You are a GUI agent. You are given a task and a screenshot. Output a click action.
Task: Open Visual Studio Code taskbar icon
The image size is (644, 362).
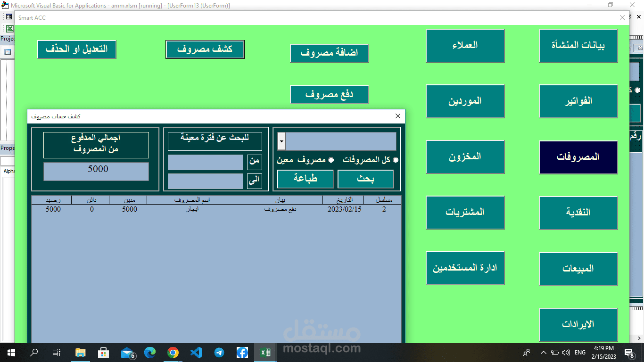(196, 353)
